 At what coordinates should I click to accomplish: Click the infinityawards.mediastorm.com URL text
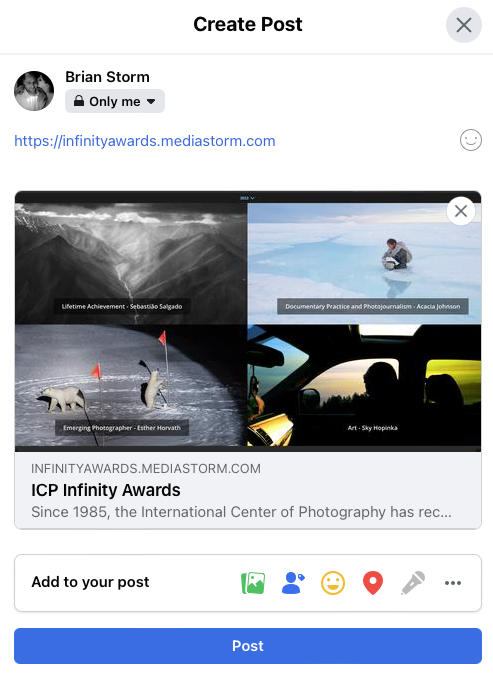(x=145, y=141)
